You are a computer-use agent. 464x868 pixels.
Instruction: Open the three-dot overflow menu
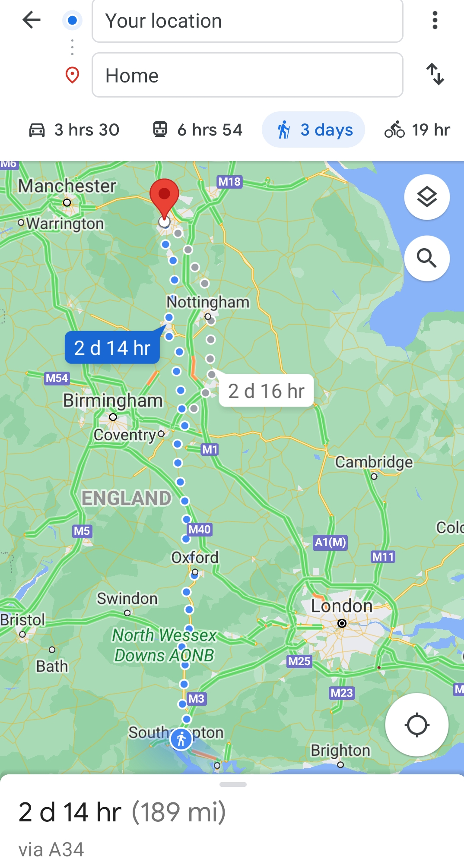(435, 20)
